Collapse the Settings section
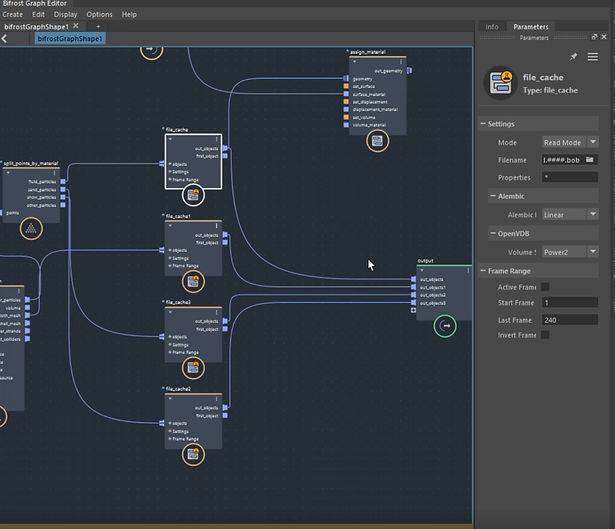Image resolution: width=615 pixels, height=529 pixels. (483, 124)
